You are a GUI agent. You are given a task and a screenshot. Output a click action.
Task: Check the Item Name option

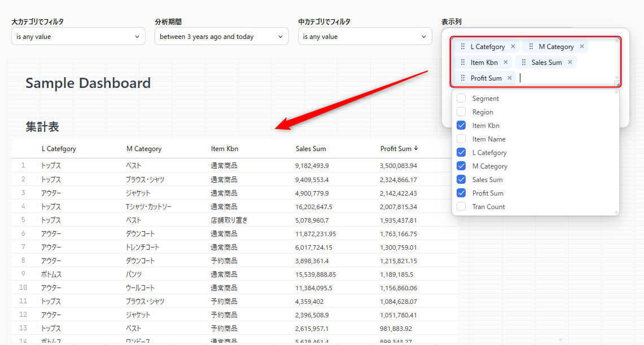pyautogui.click(x=461, y=139)
